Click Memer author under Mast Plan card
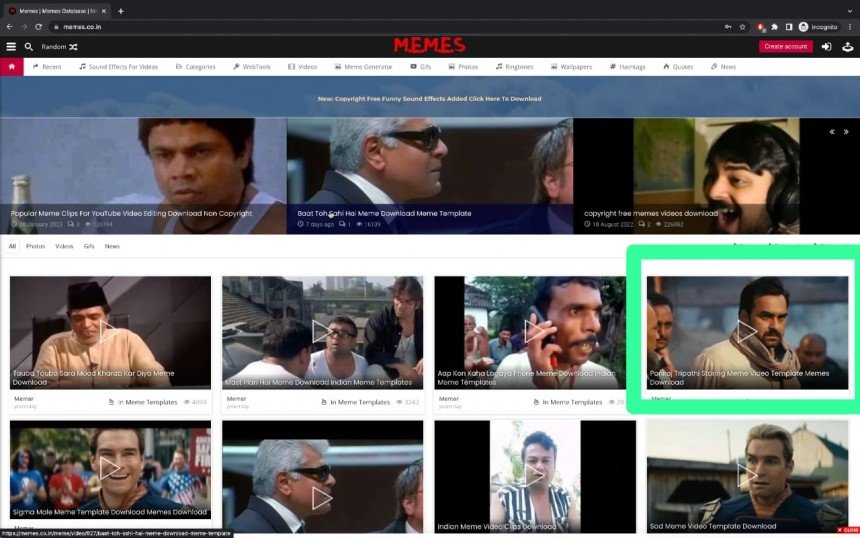860x538 pixels. pyautogui.click(x=236, y=399)
